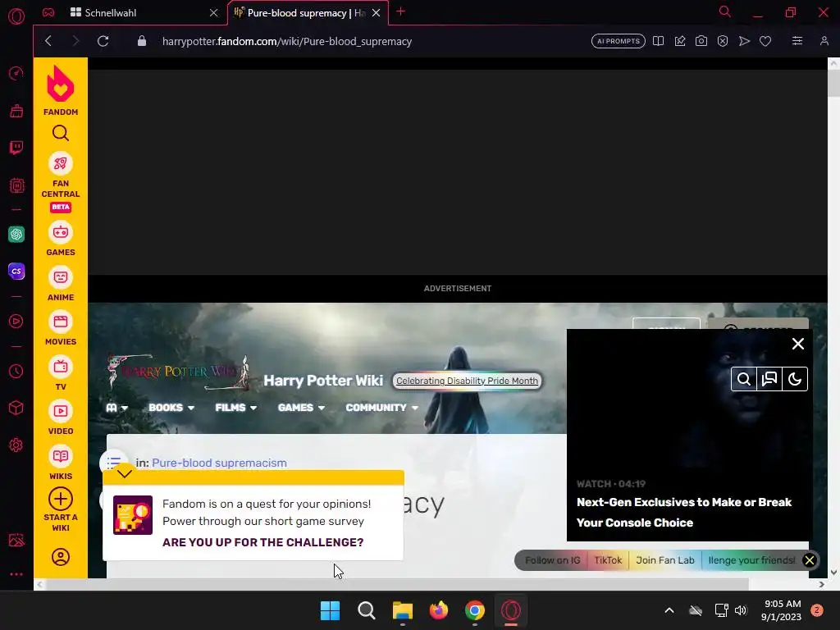Close the Schnellwahl tab

pos(214,13)
